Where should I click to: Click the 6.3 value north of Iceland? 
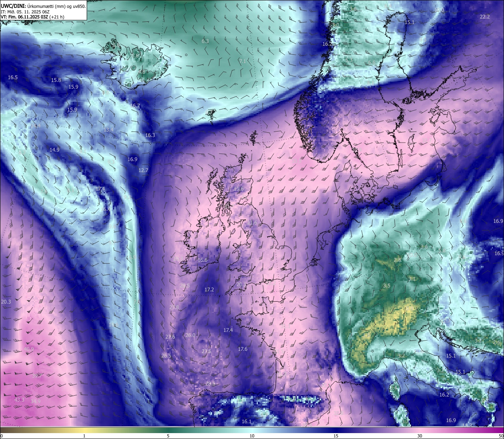coord(205,41)
